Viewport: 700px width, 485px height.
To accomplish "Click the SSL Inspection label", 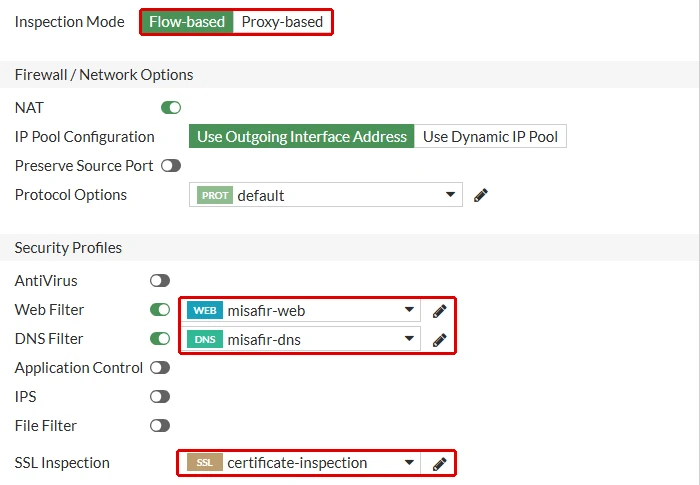I will tap(62, 463).
